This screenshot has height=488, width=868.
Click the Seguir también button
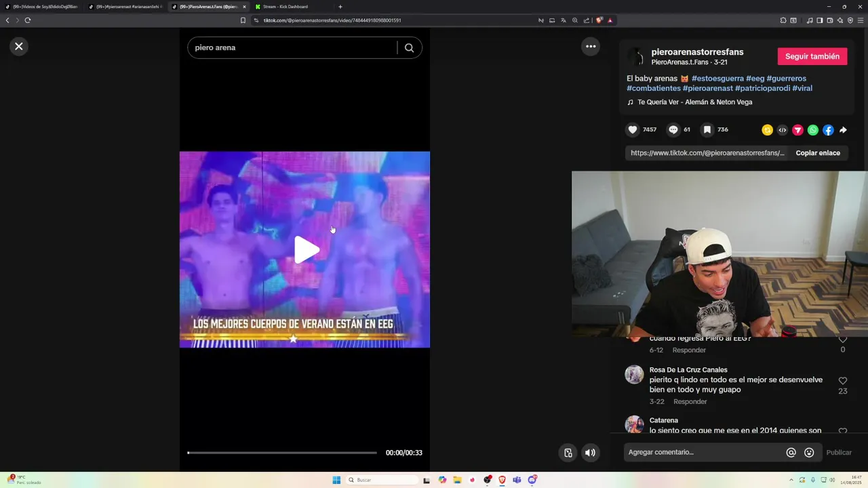point(812,56)
